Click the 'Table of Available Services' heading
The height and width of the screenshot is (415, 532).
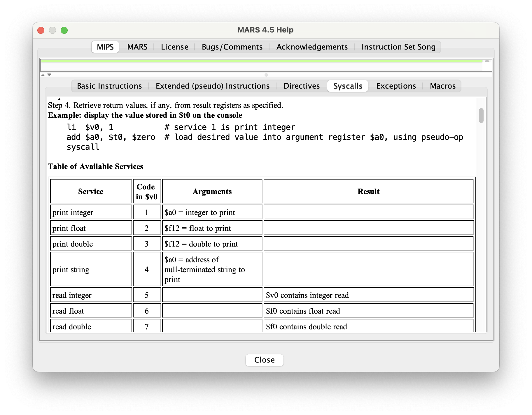(x=96, y=166)
